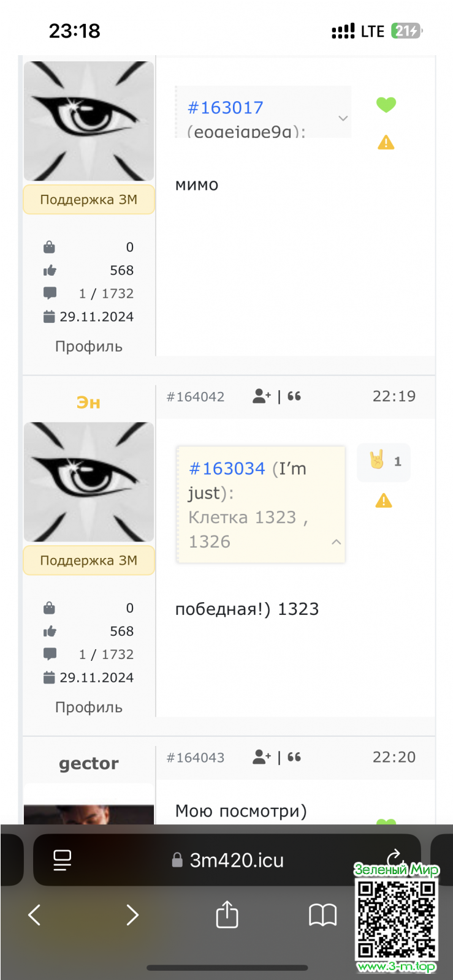The height and width of the screenshot is (980, 453).
Task: Open Профиль link under first post
Action: 89,347
